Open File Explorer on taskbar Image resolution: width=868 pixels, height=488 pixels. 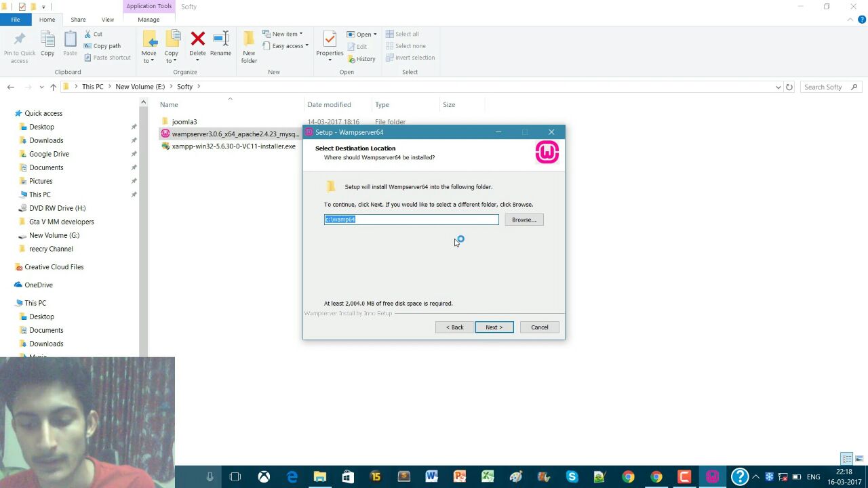pos(320,477)
